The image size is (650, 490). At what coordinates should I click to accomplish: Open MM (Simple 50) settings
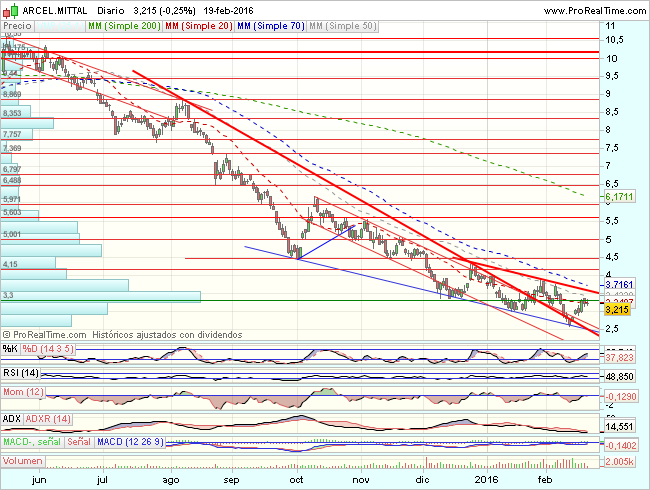[x=342, y=26]
